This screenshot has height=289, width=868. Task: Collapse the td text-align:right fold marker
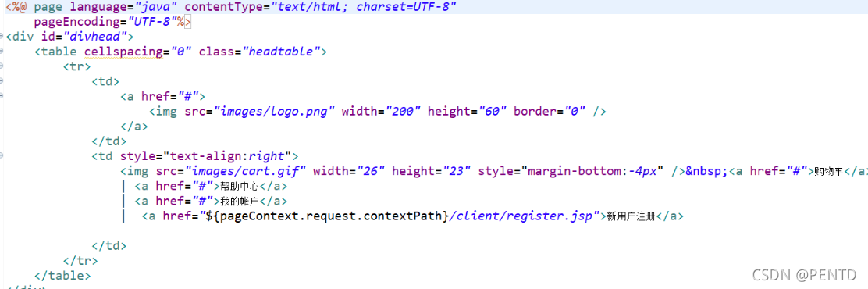2,156
